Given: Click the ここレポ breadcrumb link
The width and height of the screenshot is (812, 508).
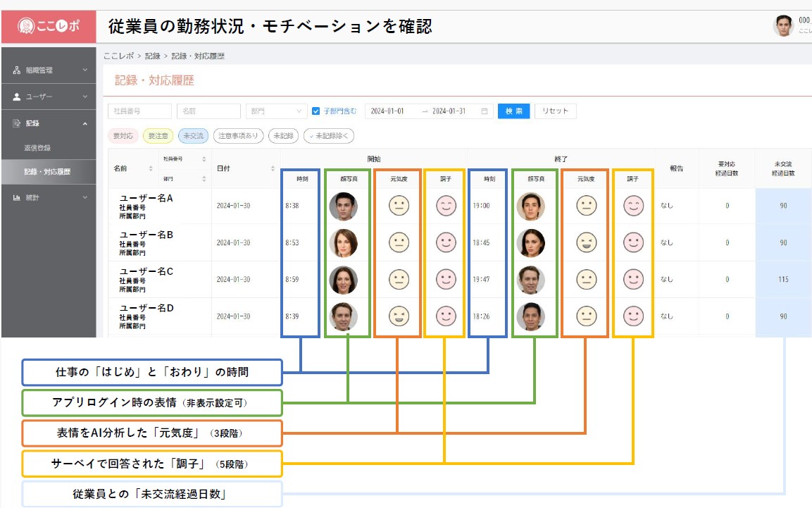Looking at the screenshot, I should [x=118, y=56].
